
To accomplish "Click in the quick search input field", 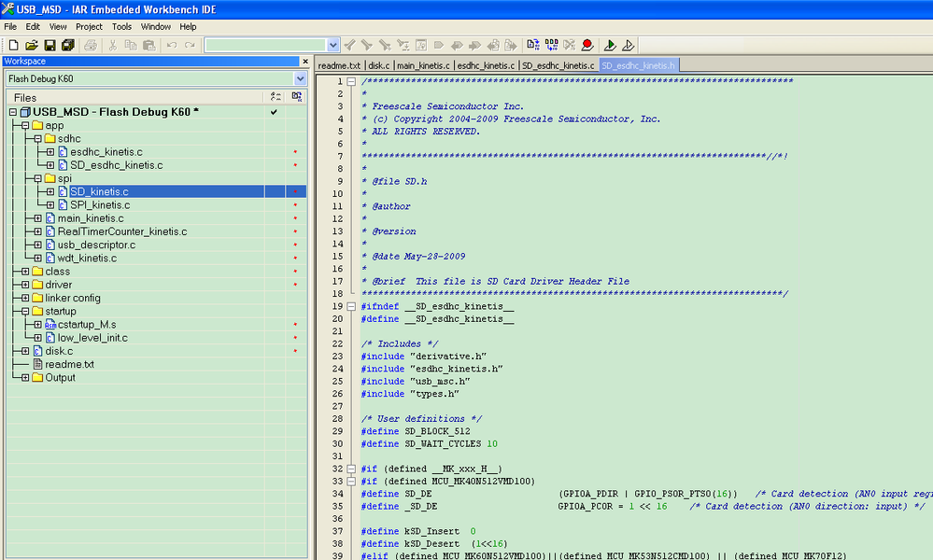I will tap(266, 45).
